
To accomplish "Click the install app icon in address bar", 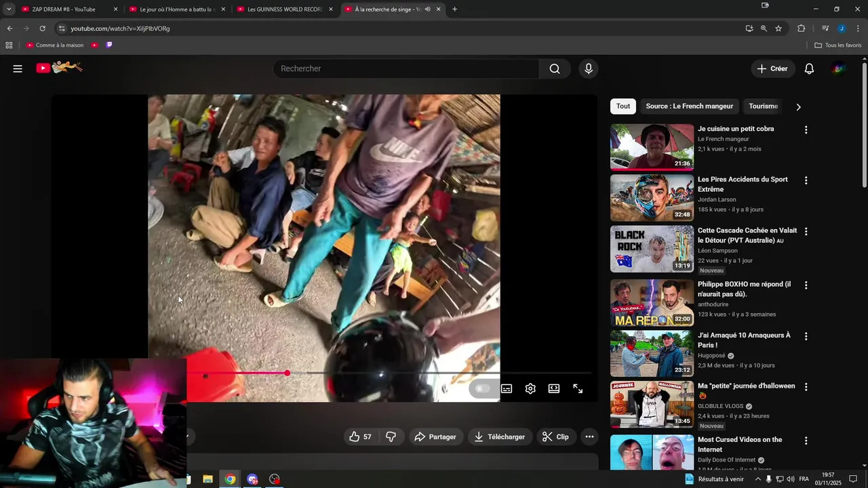I will (x=749, y=28).
